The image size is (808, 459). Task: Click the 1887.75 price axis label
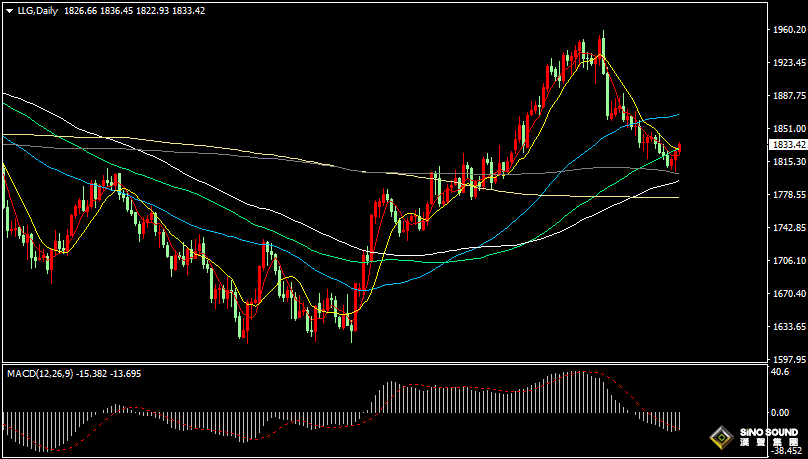coord(788,95)
